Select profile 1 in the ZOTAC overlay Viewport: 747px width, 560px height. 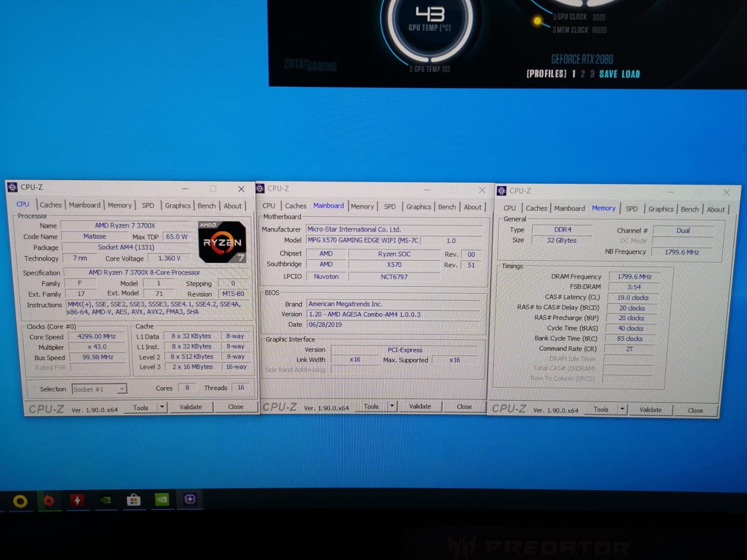[x=574, y=74]
